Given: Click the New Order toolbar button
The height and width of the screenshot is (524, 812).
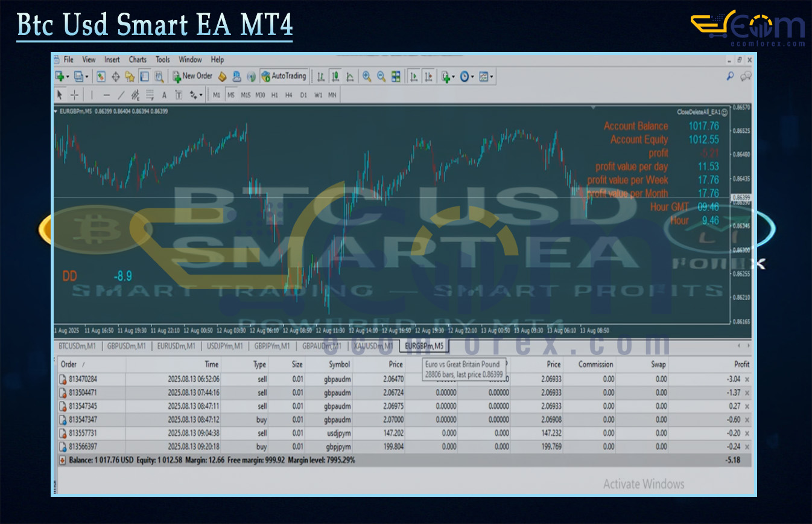Looking at the screenshot, I should point(193,76).
